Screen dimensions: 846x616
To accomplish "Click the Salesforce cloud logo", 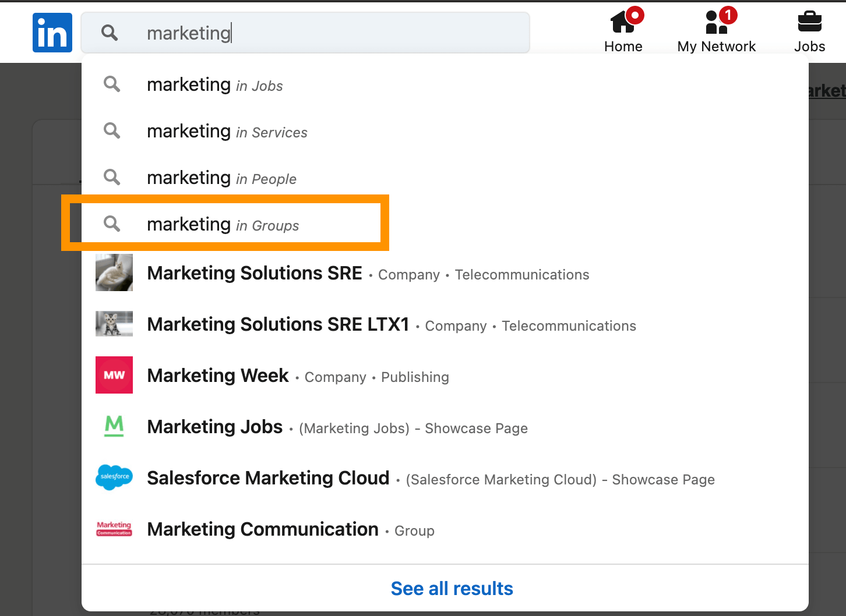I will (x=114, y=477).
